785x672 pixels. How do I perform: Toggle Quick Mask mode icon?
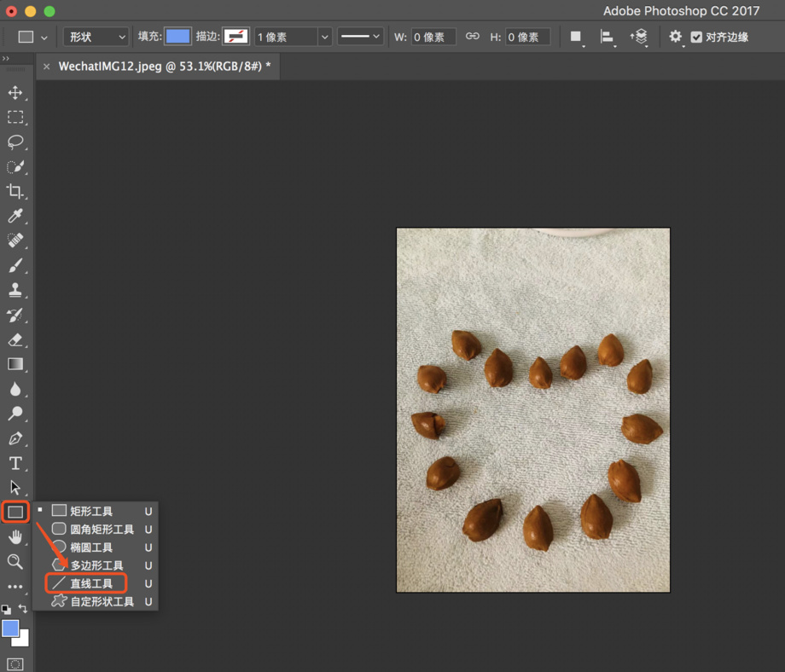[15, 663]
